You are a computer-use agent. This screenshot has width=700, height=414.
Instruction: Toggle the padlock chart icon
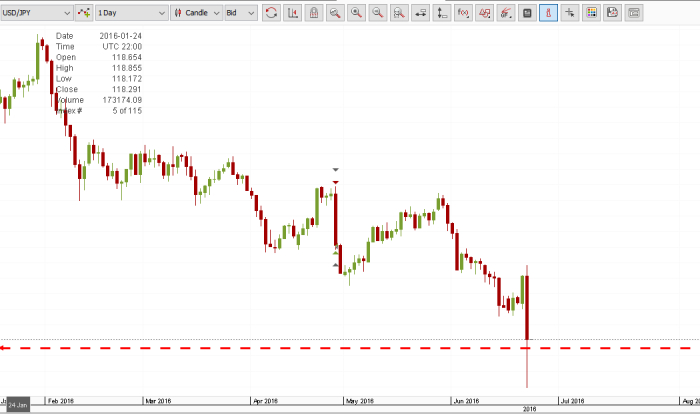point(314,13)
